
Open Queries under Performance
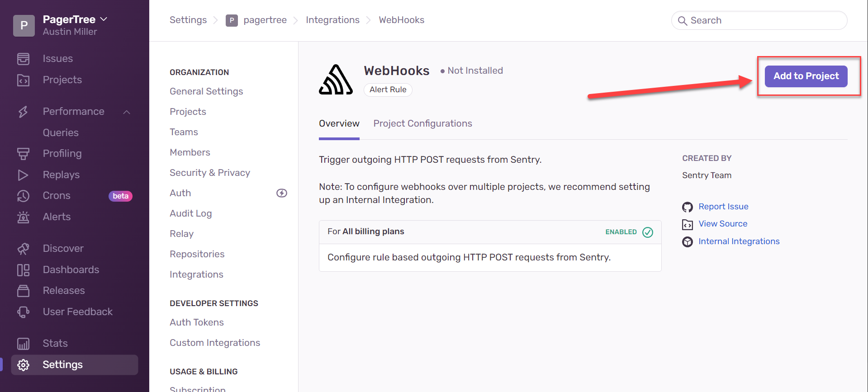(61, 132)
